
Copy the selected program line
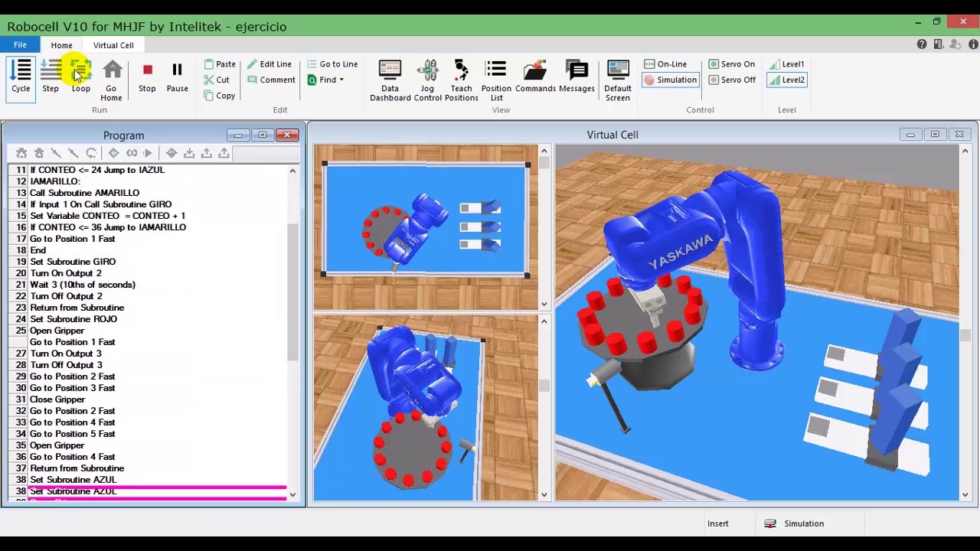[220, 96]
